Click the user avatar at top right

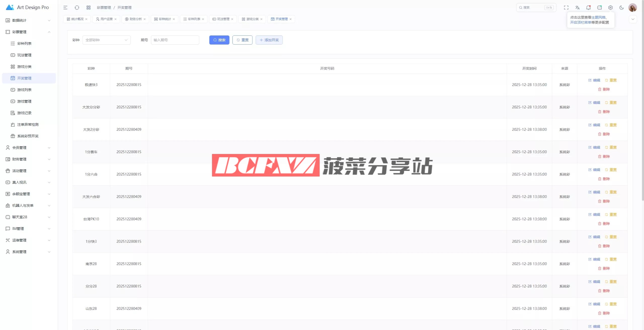tap(632, 8)
